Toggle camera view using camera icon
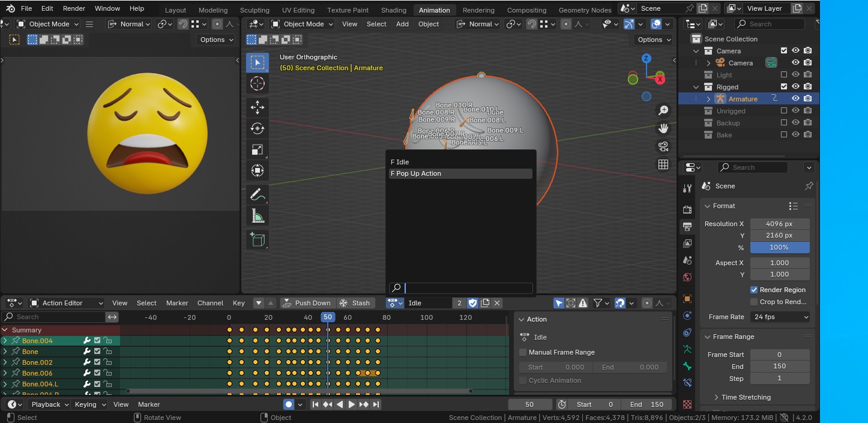The height and width of the screenshot is (423, 868). point(663,146)
